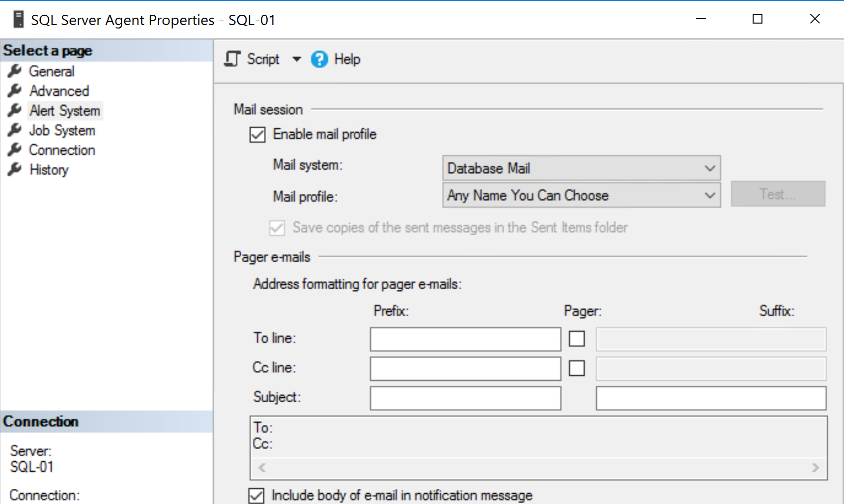Click the To line Suffix field
Viewport: 844px width, 504px height.
(711, 339)
